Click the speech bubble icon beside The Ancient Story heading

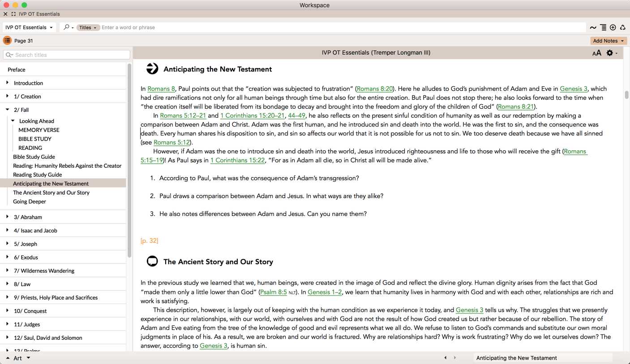click(152, 261)
